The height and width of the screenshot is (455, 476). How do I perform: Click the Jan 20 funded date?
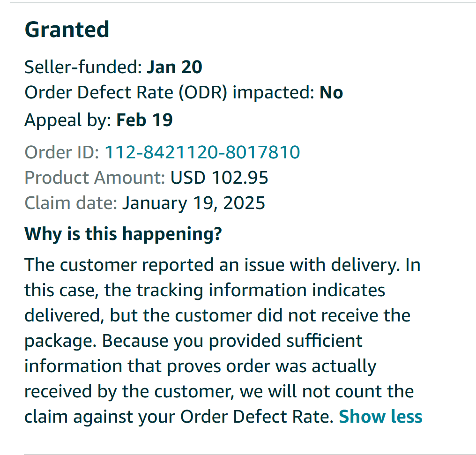pyautogui.click(x=175, y=67)
